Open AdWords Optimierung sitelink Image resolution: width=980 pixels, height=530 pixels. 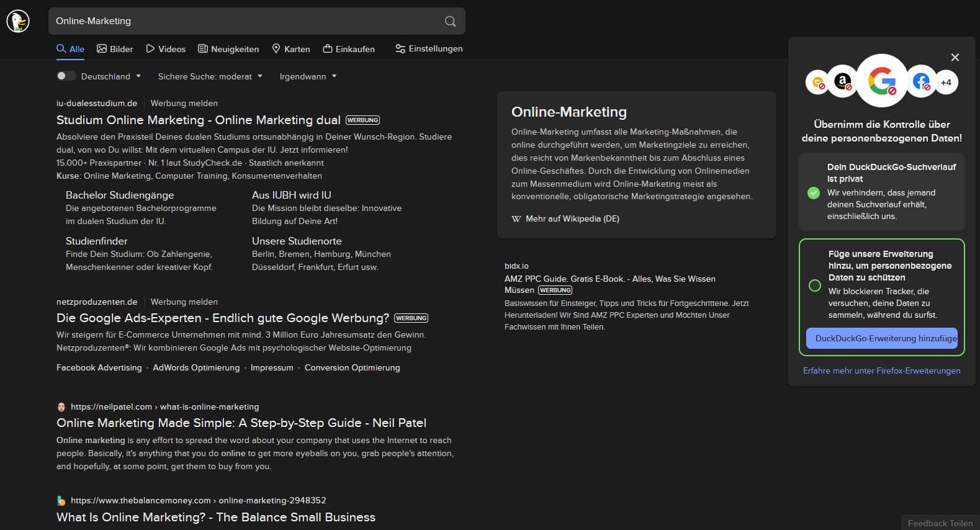(x=196, y=368)
